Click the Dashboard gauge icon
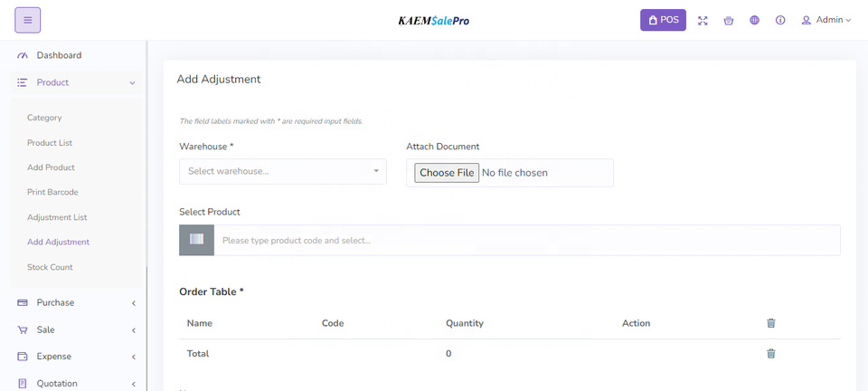The image size is (868, 391). pos(23,56)
